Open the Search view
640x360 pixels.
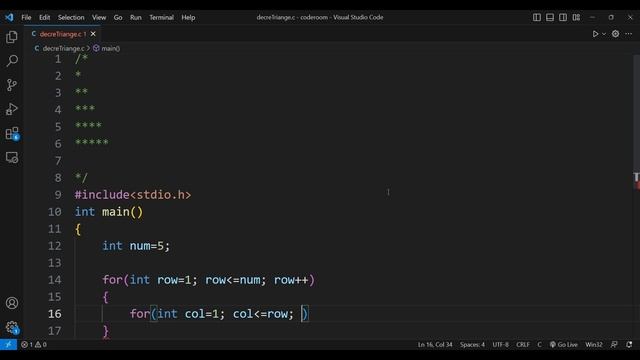point(12,61)
